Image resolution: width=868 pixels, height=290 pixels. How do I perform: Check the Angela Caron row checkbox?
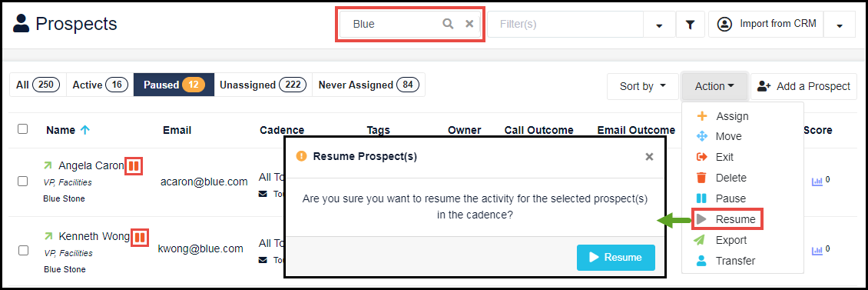coord(23,181)
